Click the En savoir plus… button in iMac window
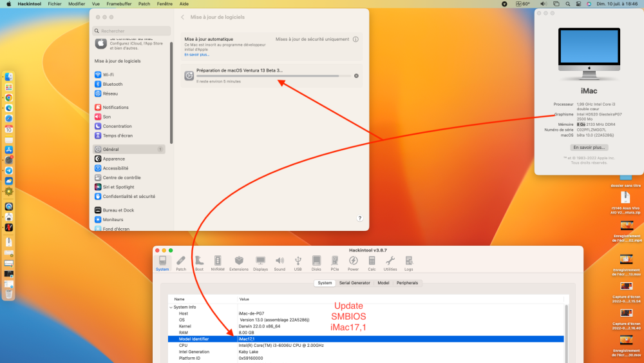 click(x=589, y=147)
